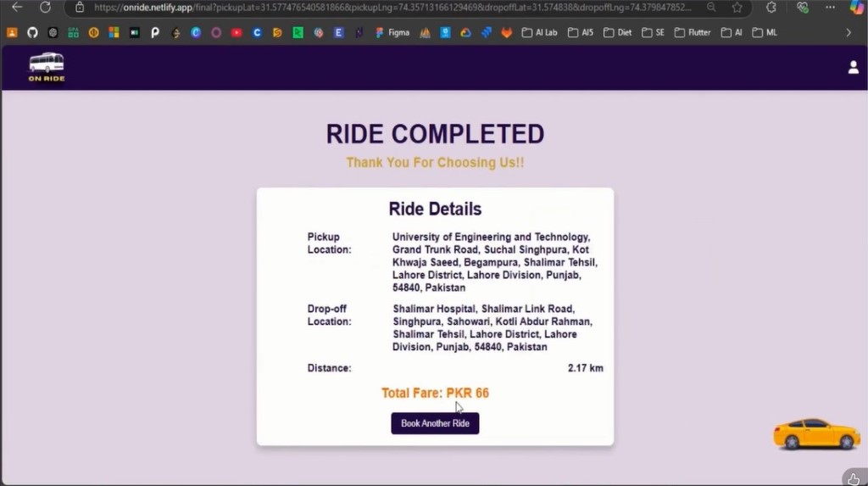The image size is (868, 486).
Task: Open the Flutter bookmarks folder
Action: (692, 33)
